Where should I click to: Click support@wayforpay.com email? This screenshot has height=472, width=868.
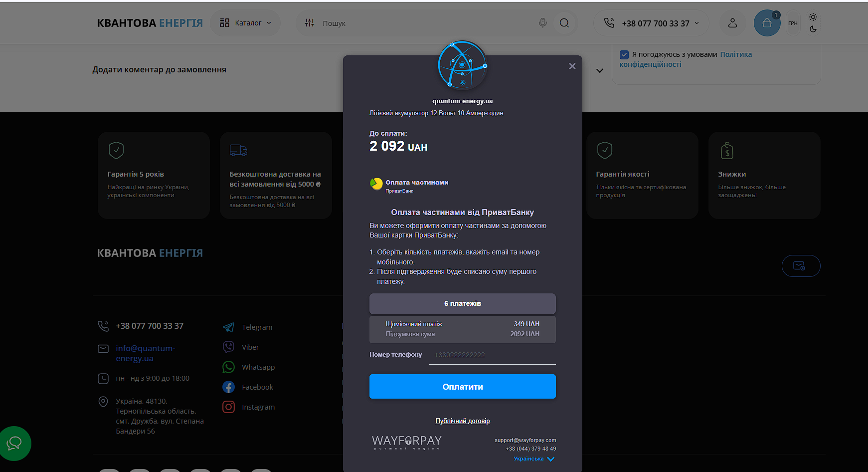525,440
